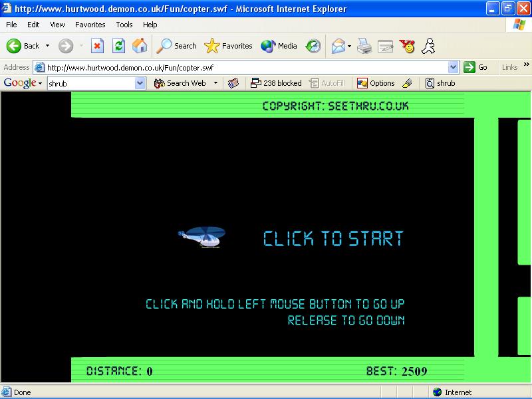The width and height of the screenshot is (532, 399).
Task: Open the Tools menu
Action: click(x=124, y=25)
